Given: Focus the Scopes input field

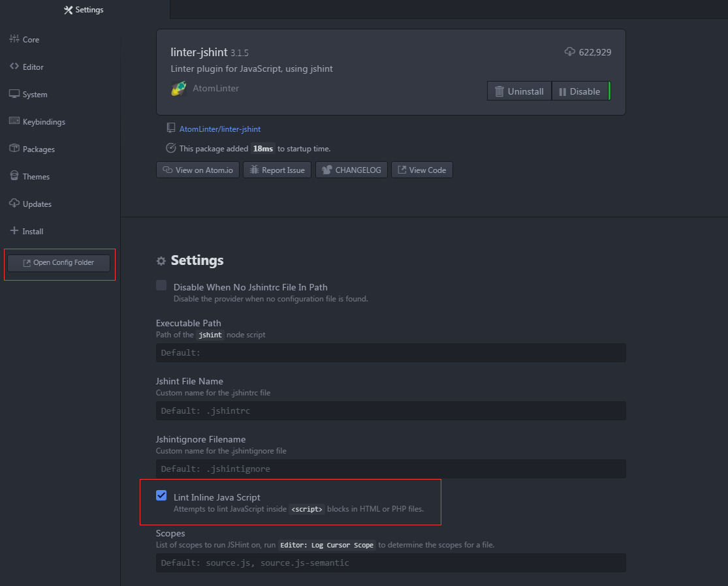Looking at the screenshot, I should pyautogui.click(x=391, y=563).
